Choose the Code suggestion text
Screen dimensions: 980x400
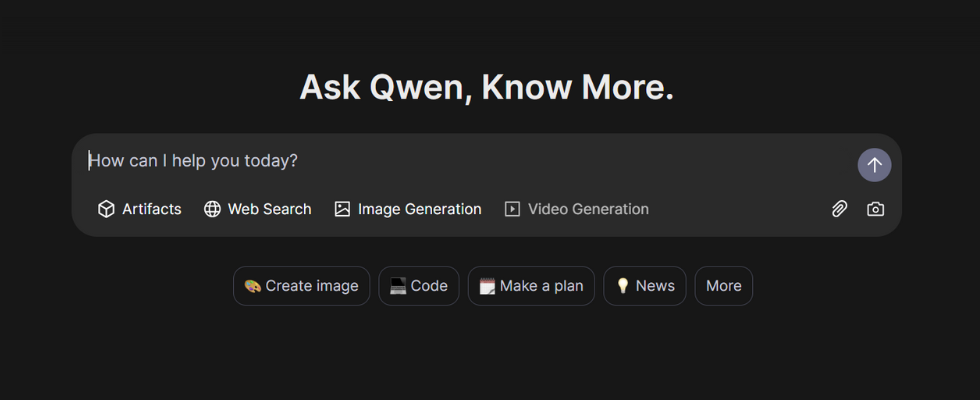tap(429, 286)
